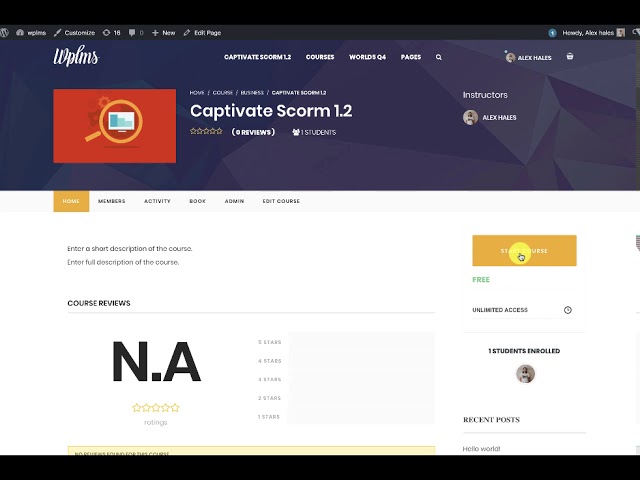640x480 pixels.
Task: Go to Course breadcrumb
Action: coord(222,93)
